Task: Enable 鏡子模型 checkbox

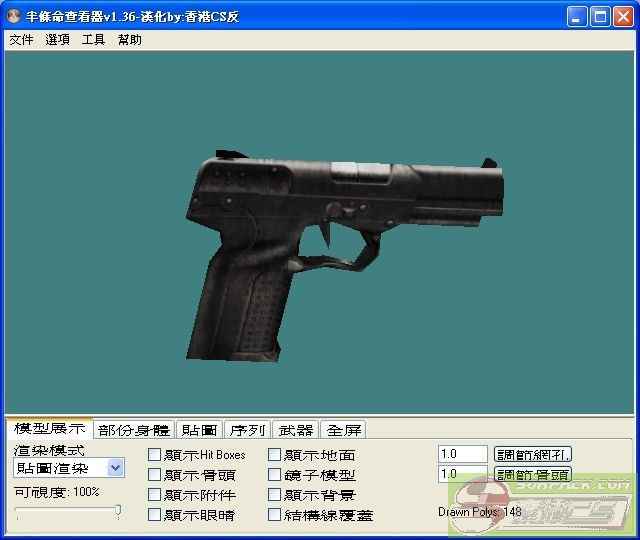Action: coord(274,475)
